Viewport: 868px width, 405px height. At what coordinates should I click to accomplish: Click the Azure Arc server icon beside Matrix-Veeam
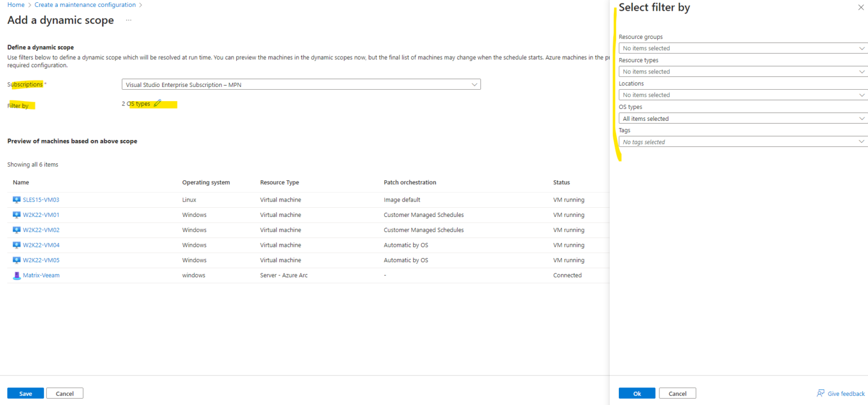pyautogui.click(x=16, y=275)
